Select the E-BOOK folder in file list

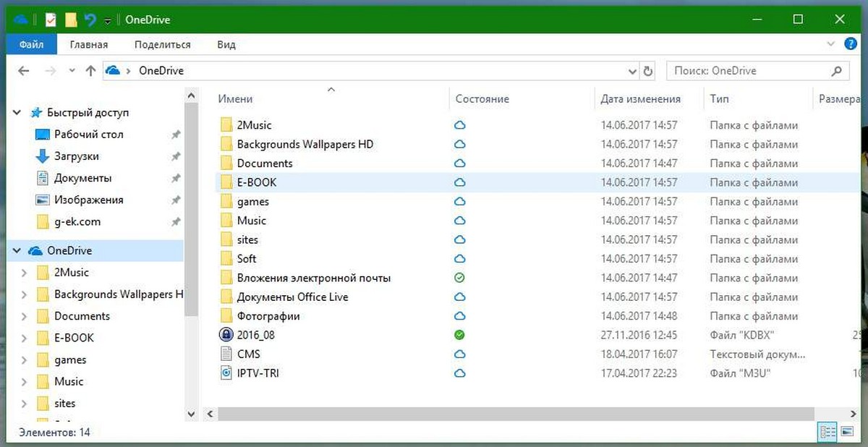(257, 182)
